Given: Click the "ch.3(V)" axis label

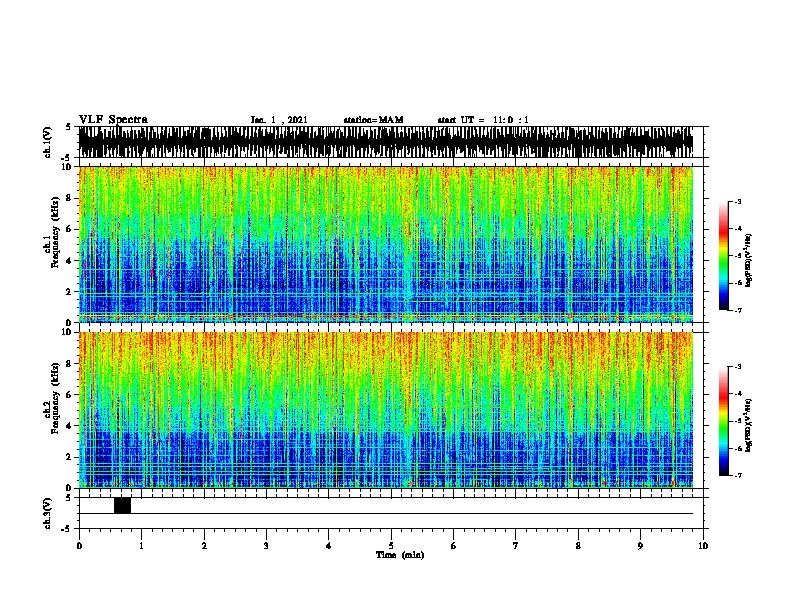Looking at the screenshot, I should coord(47,513).
